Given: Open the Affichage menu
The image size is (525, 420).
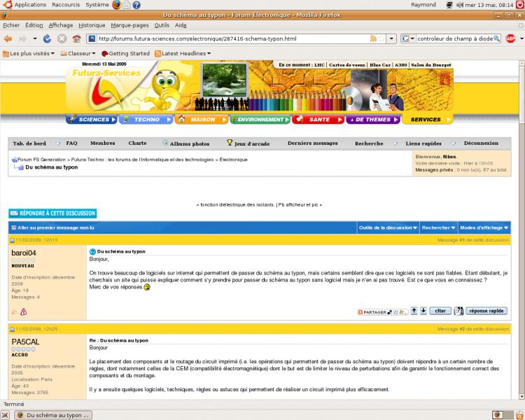Looking at the screenshot, I should click(x=61, y=25).
